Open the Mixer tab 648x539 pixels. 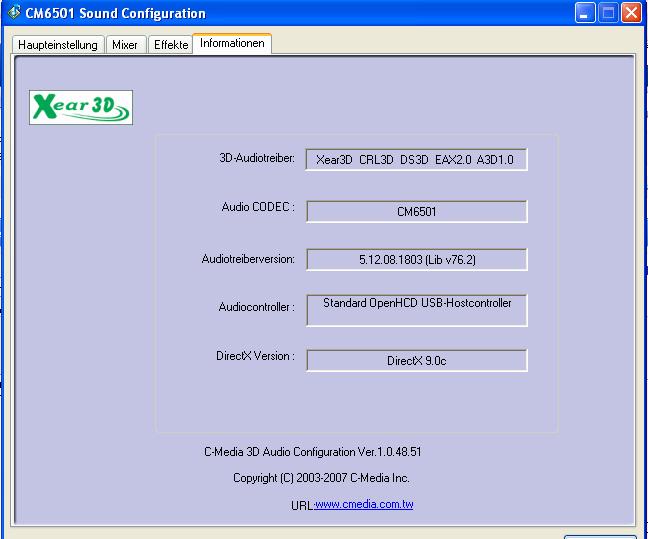126,45
